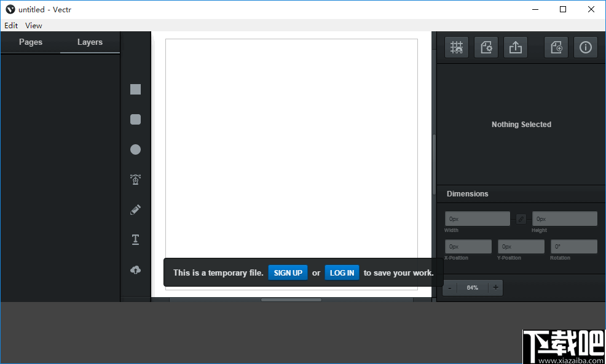Minimize the Vectr window
Viewport: 606px width, 364px height.
(x=535, y=9)
